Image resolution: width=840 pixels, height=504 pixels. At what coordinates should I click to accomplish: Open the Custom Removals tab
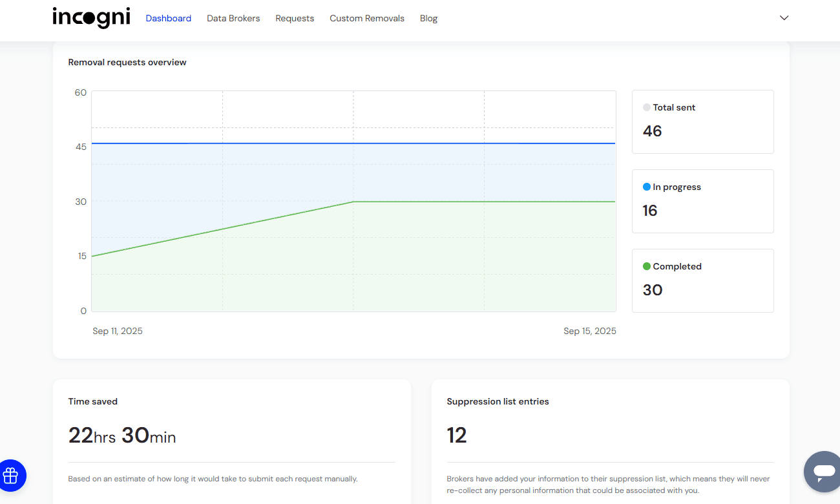[x=367, y=18]
